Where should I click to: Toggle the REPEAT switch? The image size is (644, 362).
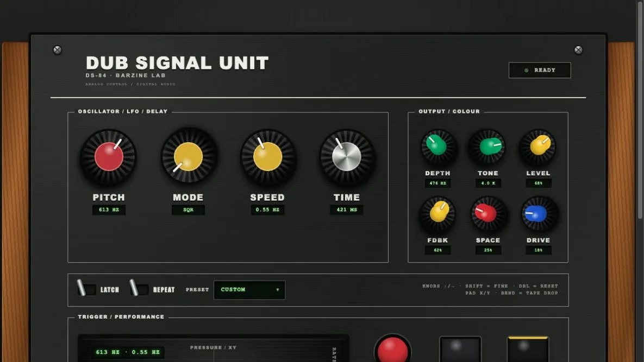click(139, 289)
